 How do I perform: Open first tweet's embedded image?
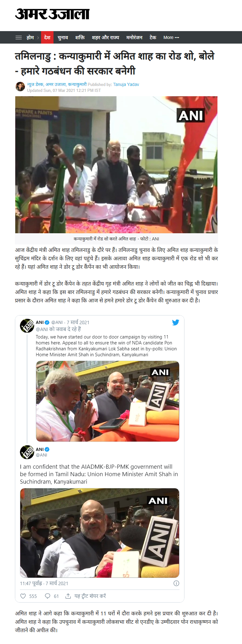click(x=108, y=401)
